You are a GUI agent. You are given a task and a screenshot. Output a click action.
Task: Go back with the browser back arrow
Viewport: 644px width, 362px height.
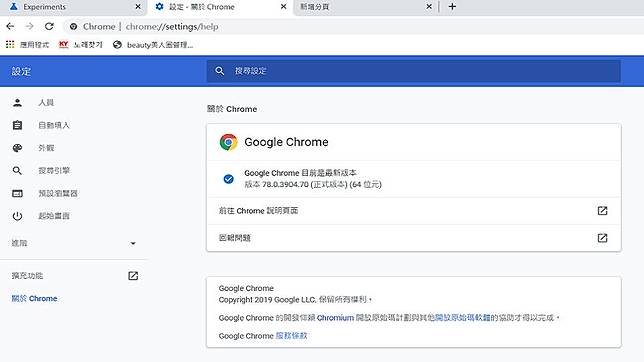point(10,27)
